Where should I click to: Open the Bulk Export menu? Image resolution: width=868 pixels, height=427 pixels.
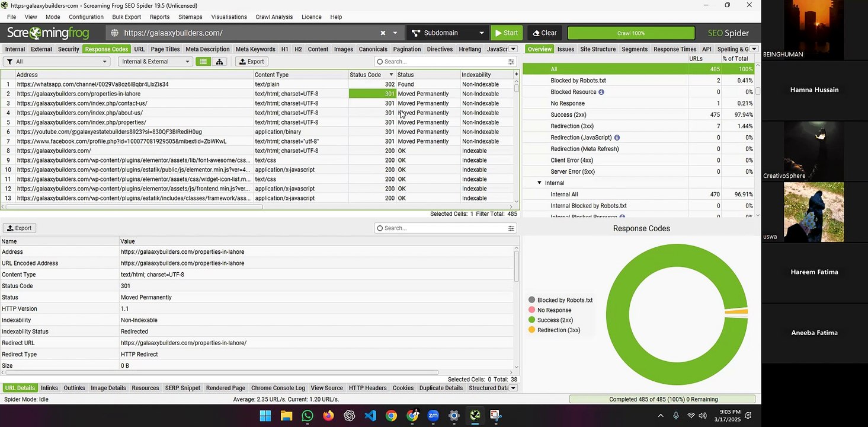pyautogui.click(x=126, y=17)
